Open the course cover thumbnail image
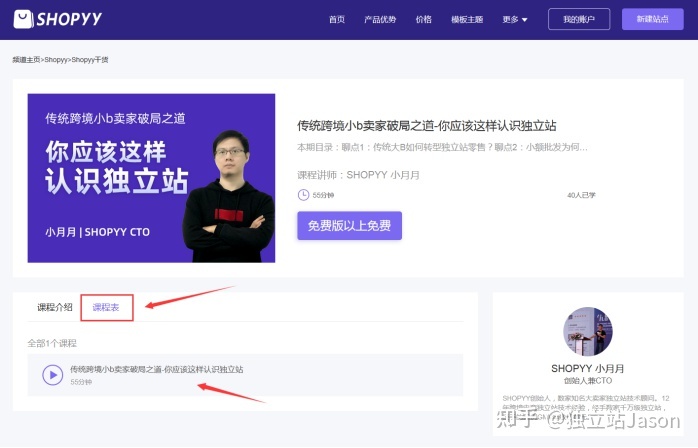Screen dimensions: 698x448 point(151,178)
